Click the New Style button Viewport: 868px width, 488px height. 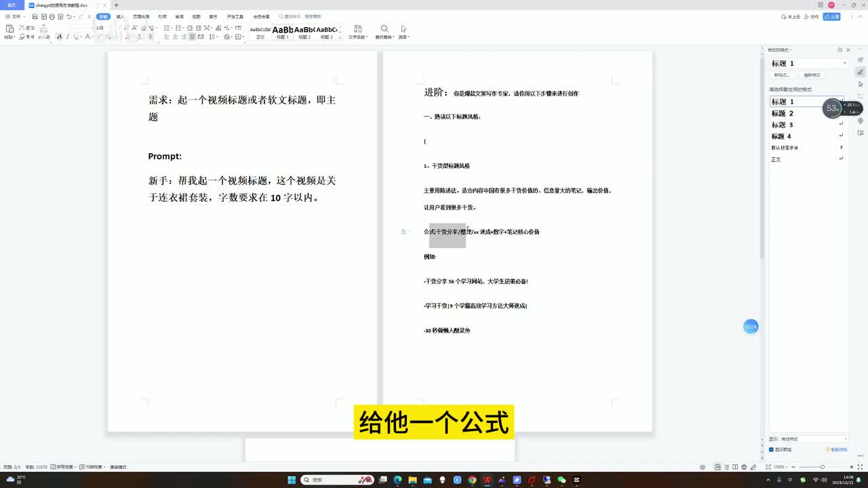click(x=783, y=75)
